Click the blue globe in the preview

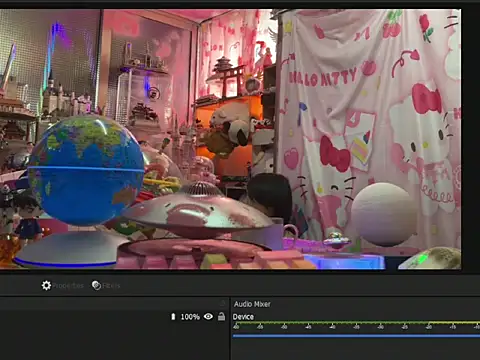pyautogui.click(x=86, y=170)
